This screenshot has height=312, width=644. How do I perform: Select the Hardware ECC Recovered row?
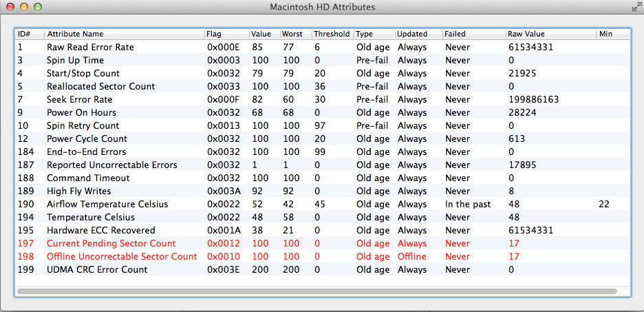click(323, 231)
